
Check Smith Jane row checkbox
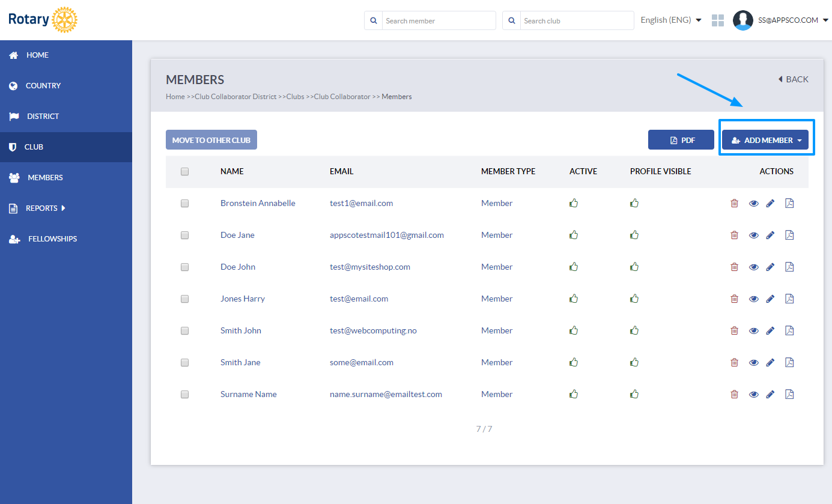[184, 362]
